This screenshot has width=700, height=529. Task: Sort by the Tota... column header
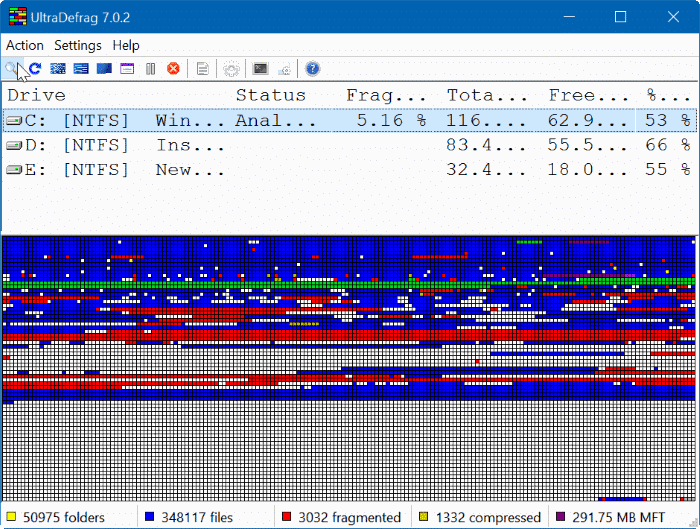pos(487,95)
